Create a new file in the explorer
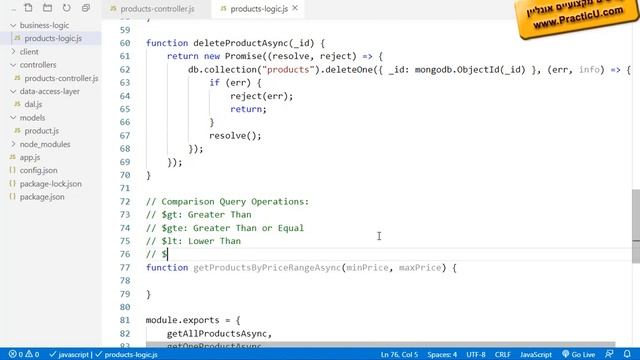 click(28, 8)
